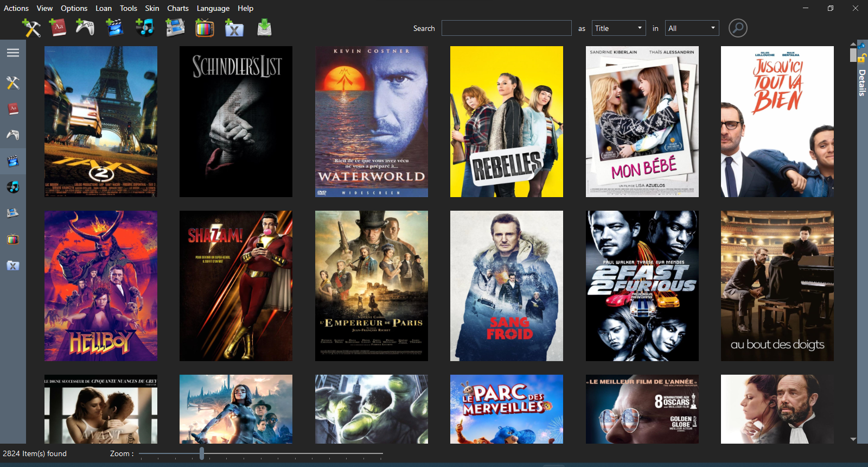
Task: Select the Hellboy poster
Action: 101,286
